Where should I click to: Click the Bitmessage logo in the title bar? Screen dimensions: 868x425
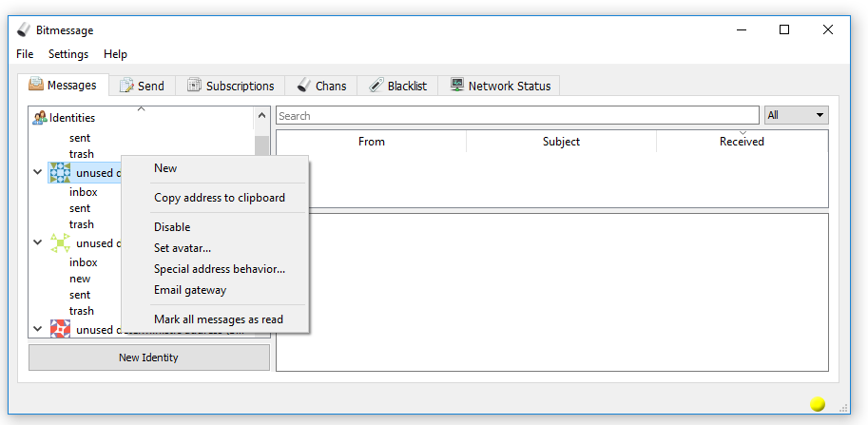click(24, 30)
